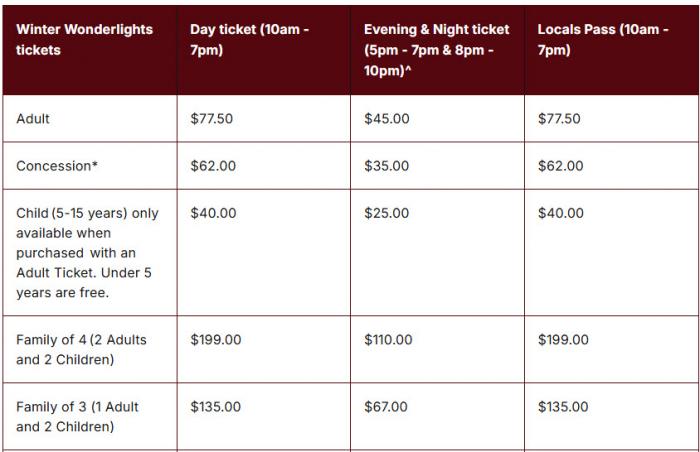Select the Family of 3 Day price $135.00
Screen dimensions: 700x452
tap(215, 407)
